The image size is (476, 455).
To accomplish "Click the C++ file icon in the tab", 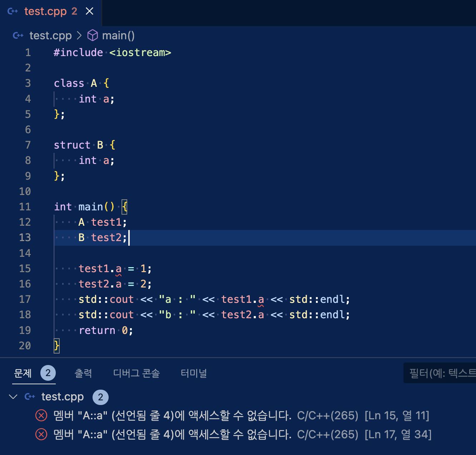I will [13, 11].
